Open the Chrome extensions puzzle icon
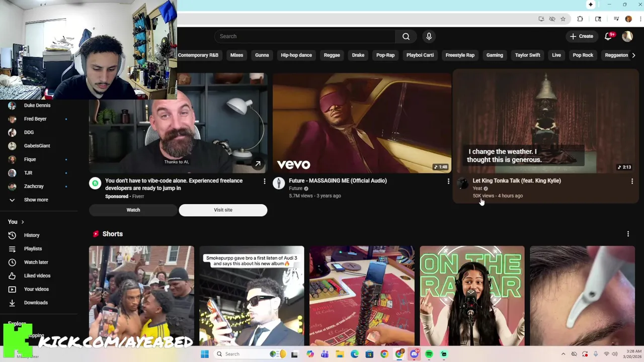The height and width of the screenshot is (362, 644). [580, 19]
